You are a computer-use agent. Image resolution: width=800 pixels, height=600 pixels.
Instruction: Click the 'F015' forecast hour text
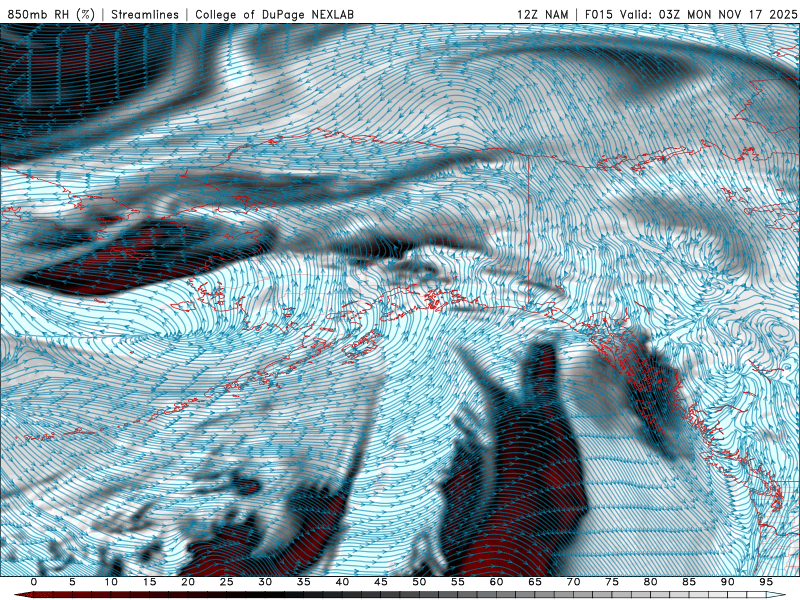click(x=600, y=14)
